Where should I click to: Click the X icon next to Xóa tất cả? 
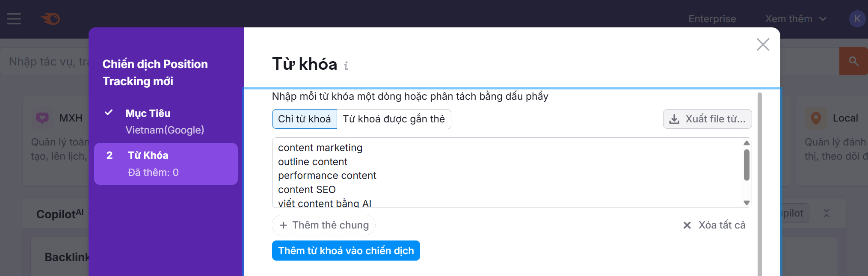pyautogui.click(x=687, y=225)
